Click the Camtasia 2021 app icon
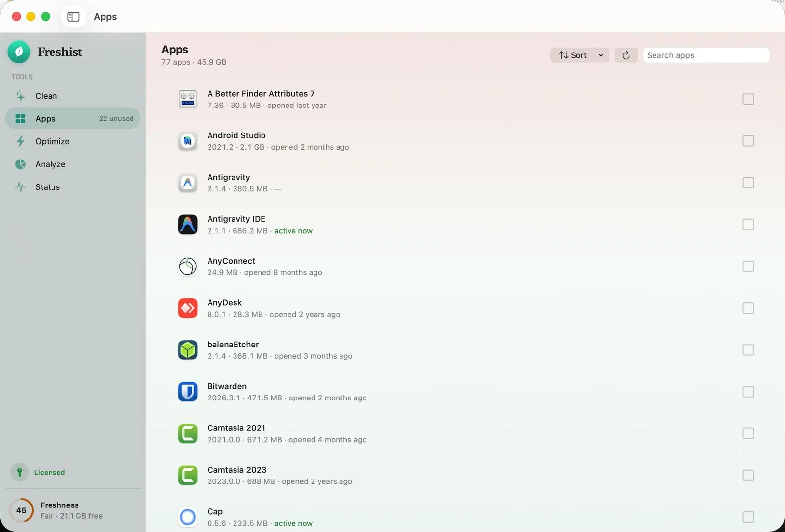Screen dimensions: 785x532 click(x=187, y=433)
